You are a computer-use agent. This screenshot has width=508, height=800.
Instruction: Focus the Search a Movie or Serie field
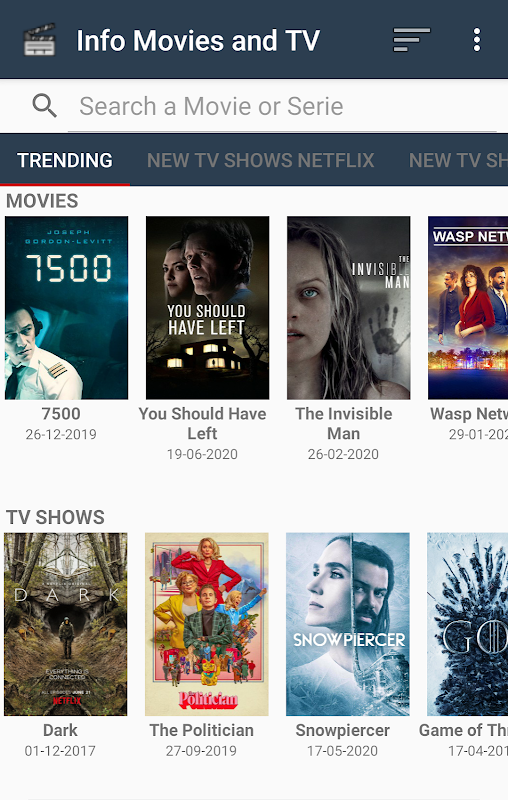coord(282,107)
